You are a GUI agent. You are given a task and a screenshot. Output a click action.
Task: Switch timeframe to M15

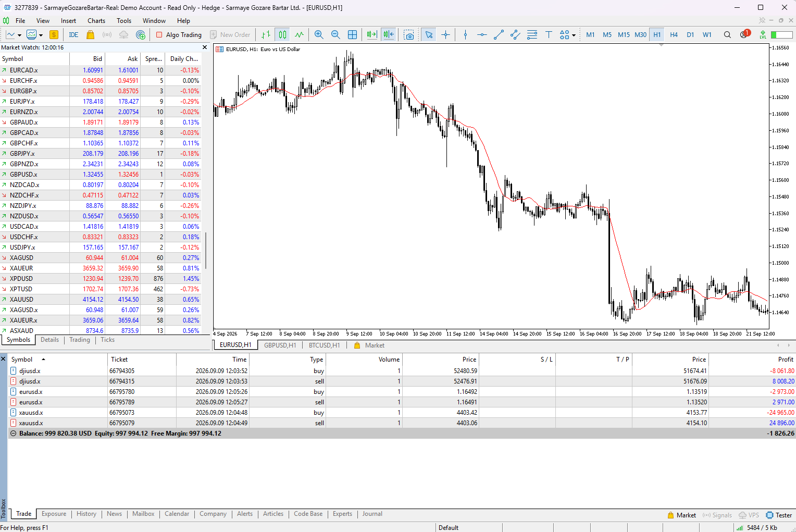click(624, 35)
